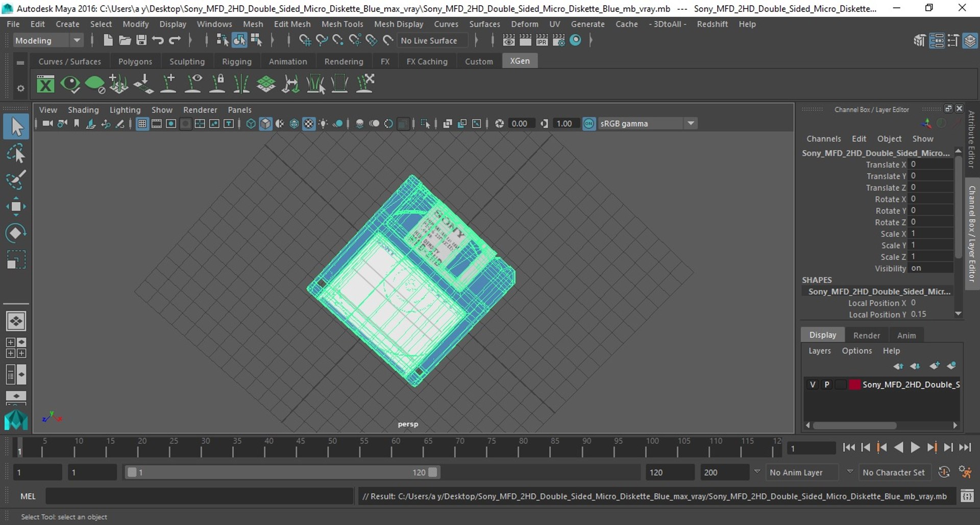Click the XGen preview eye shelf icon

[x=70, y=84]
